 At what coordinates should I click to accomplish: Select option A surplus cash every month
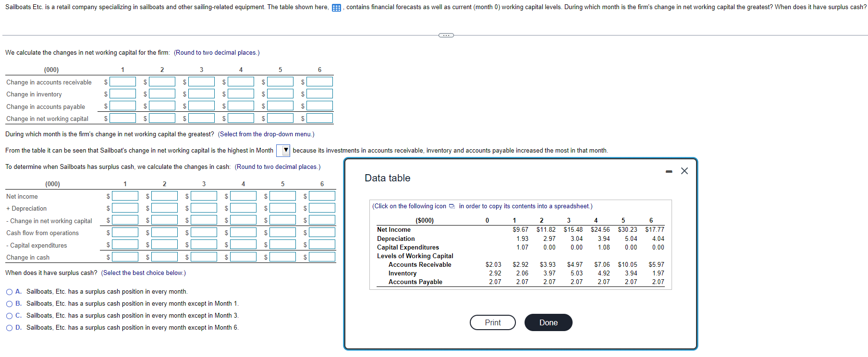(x=10, y=292)
